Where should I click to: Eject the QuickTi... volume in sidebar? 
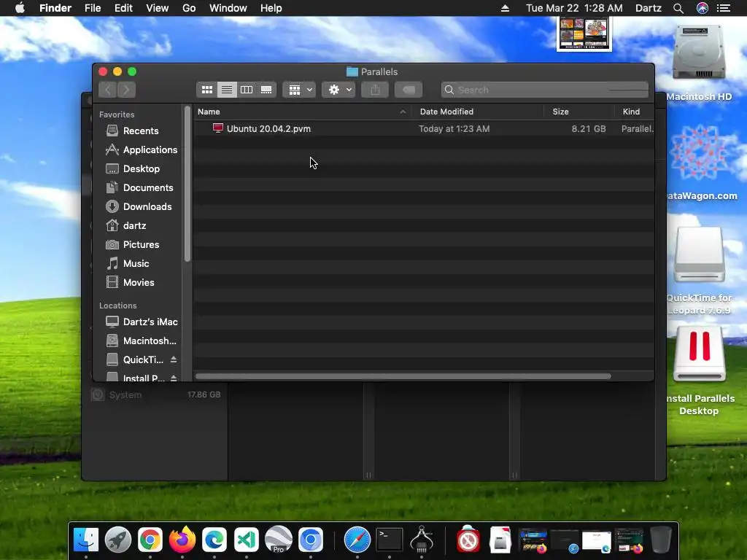(x=174, y=359)
